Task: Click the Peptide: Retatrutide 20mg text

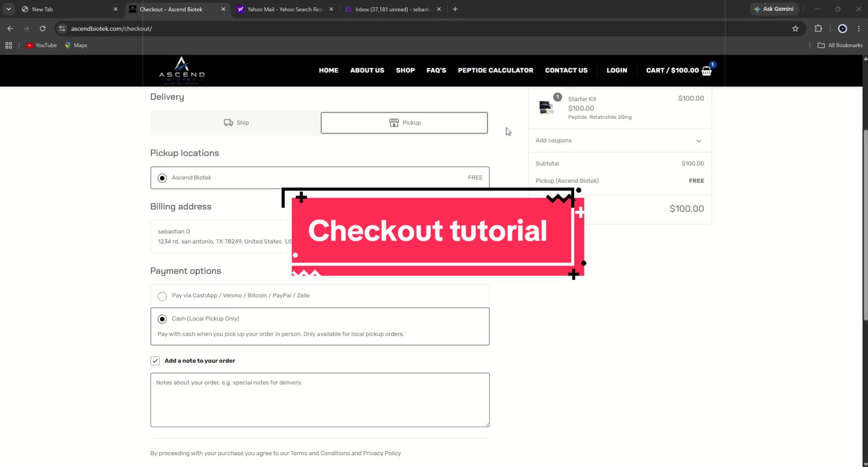Action: tap(600, 117)
